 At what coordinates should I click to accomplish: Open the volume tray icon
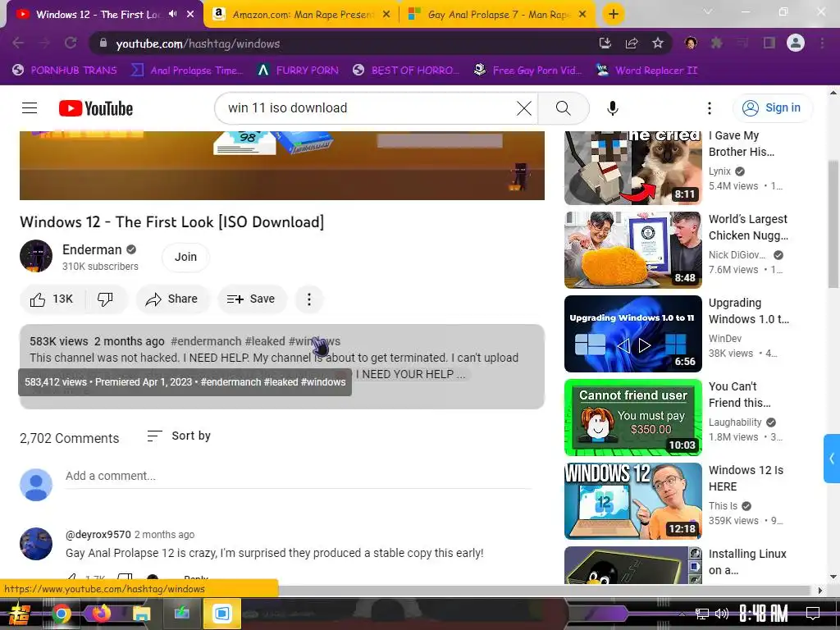click(x=722, y=614)
